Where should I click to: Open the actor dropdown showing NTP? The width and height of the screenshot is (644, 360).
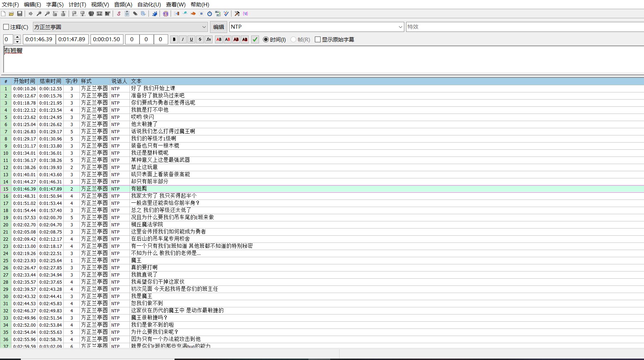[317, 27]
